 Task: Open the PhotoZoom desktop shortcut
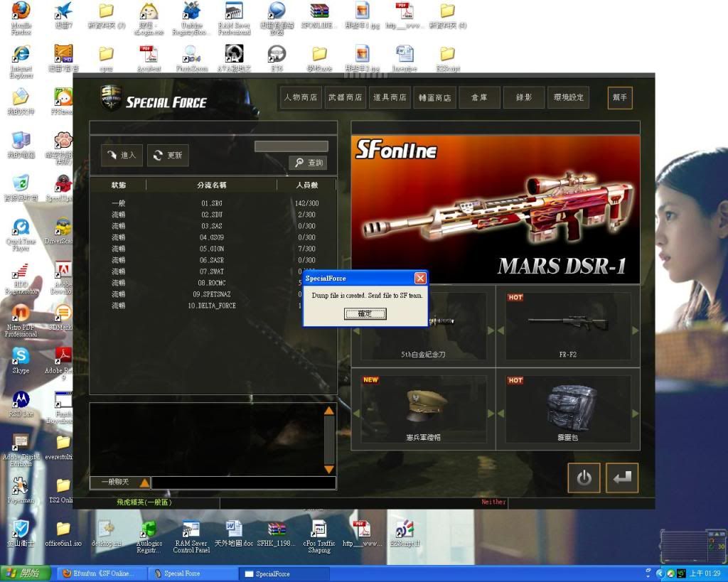tap(192, 58)
